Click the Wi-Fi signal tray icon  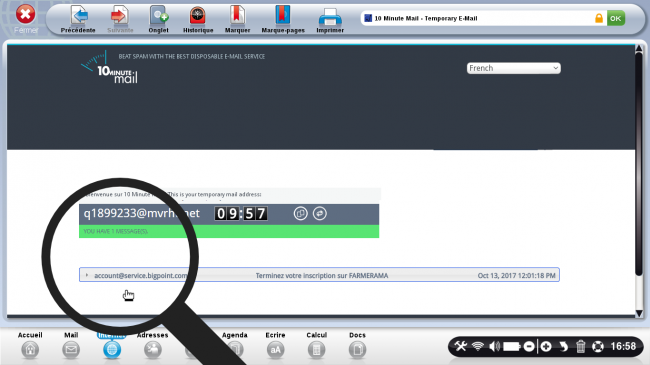coord(478,346)
